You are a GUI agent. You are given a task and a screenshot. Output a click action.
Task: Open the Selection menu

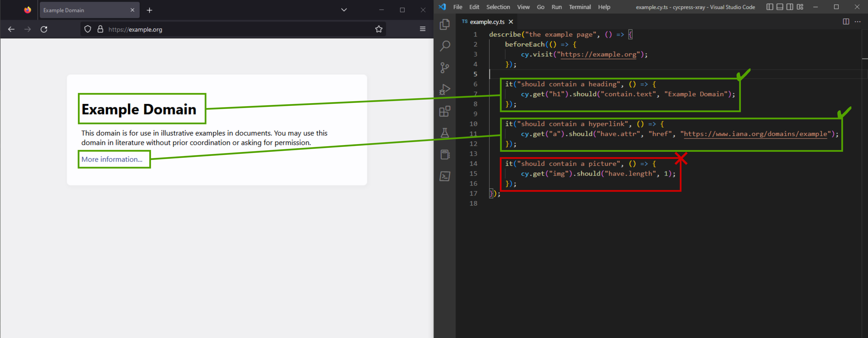(498, 7)
